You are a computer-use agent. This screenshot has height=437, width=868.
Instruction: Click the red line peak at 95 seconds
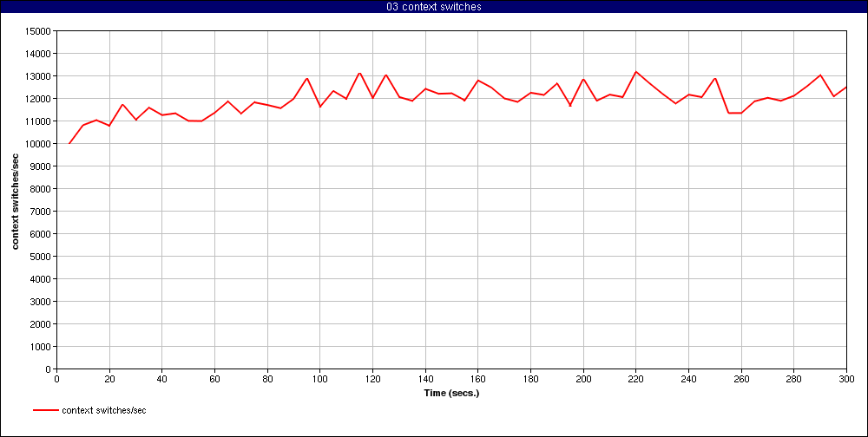pos(306,79)
